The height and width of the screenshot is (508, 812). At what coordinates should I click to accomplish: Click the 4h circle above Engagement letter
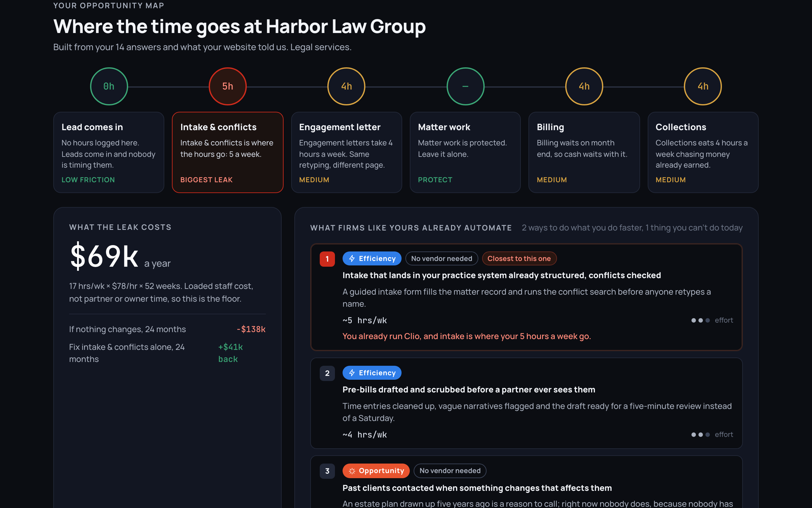point(346,86)
